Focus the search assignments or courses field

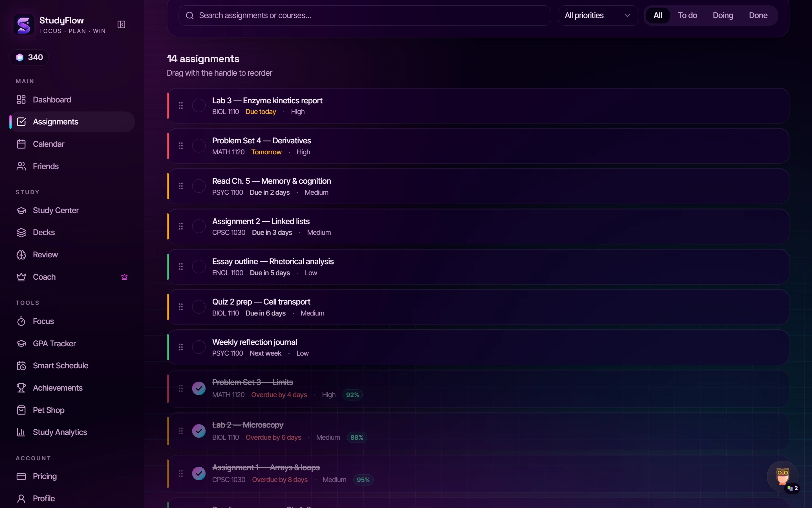(365, 16)
